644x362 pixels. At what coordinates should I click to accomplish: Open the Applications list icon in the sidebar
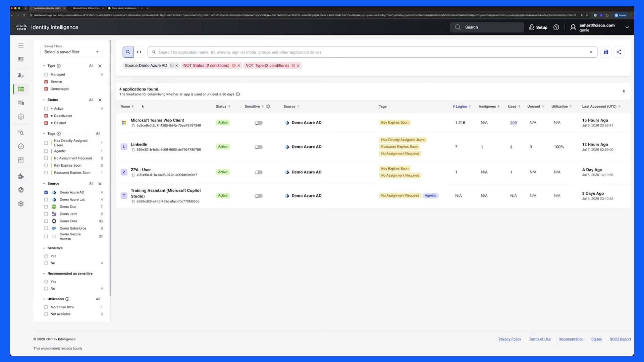pyautogui.click(x=21, y=89)
